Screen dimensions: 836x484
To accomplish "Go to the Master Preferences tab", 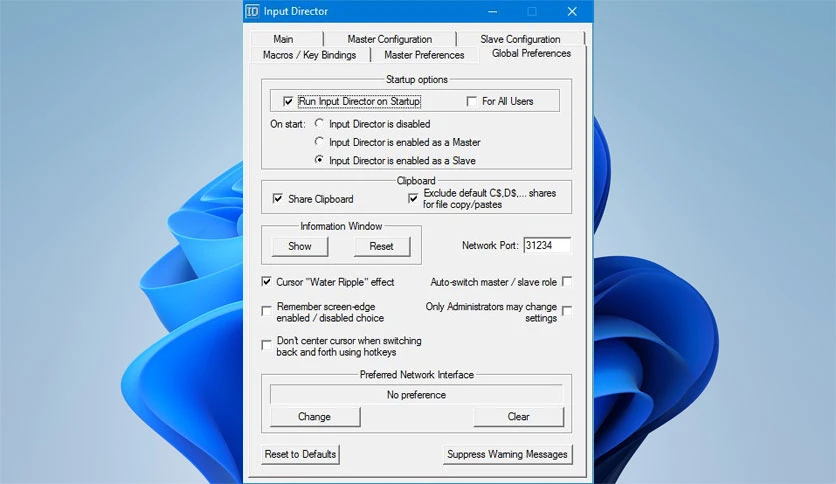I will [424, 55].
